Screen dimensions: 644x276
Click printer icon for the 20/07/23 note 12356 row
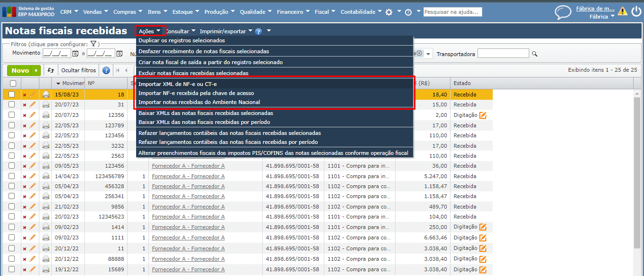pyautogui.click(x=46, y=115)
